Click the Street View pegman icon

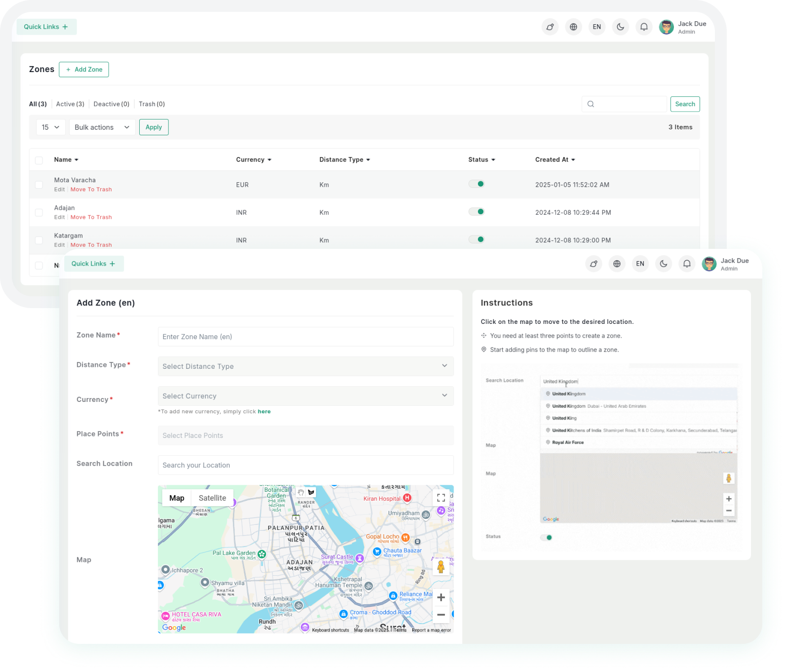[441, 566]
